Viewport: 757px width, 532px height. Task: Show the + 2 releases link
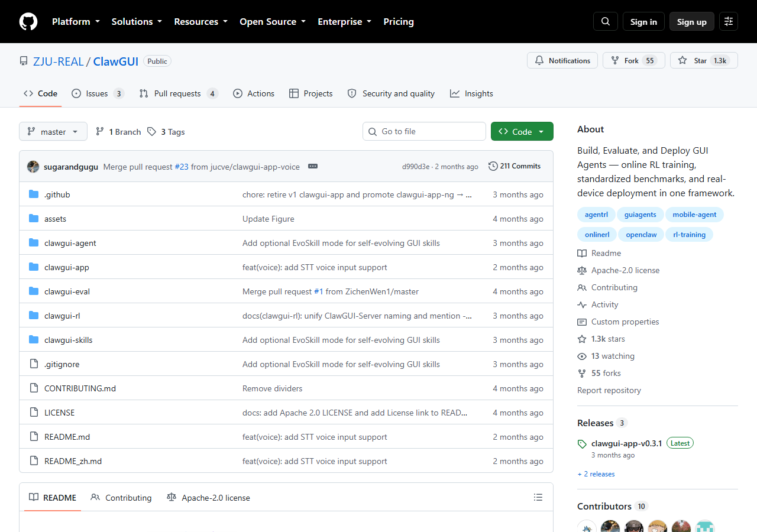[596, 474]
